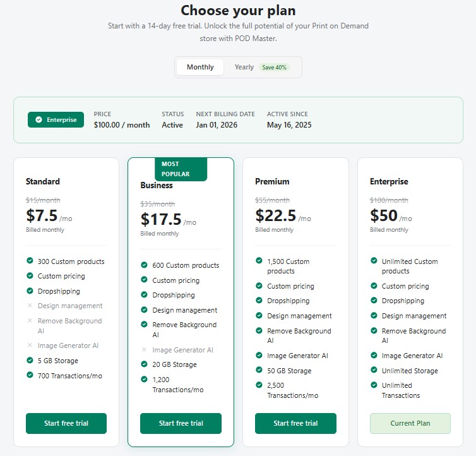This screenshot has width=476, height=456.
Task: Start free trial for Premium plan
Action: coord(295,423)
